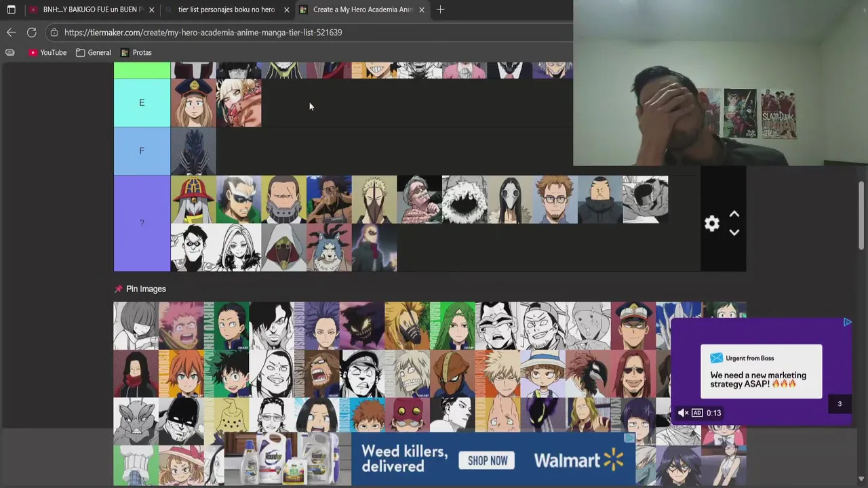Open the Urgent from Boss ad message

click(x=761, y=371)
